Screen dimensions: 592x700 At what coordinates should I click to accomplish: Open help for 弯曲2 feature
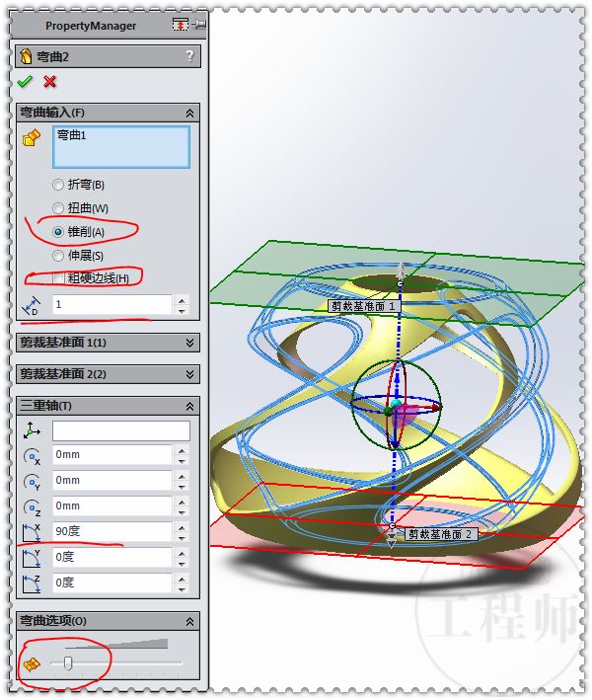[190, 56]
